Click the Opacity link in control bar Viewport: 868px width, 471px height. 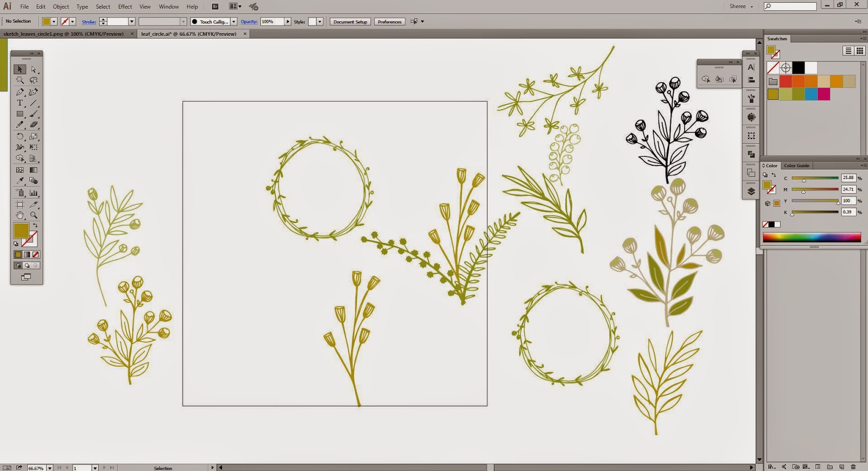coord(249,22)
